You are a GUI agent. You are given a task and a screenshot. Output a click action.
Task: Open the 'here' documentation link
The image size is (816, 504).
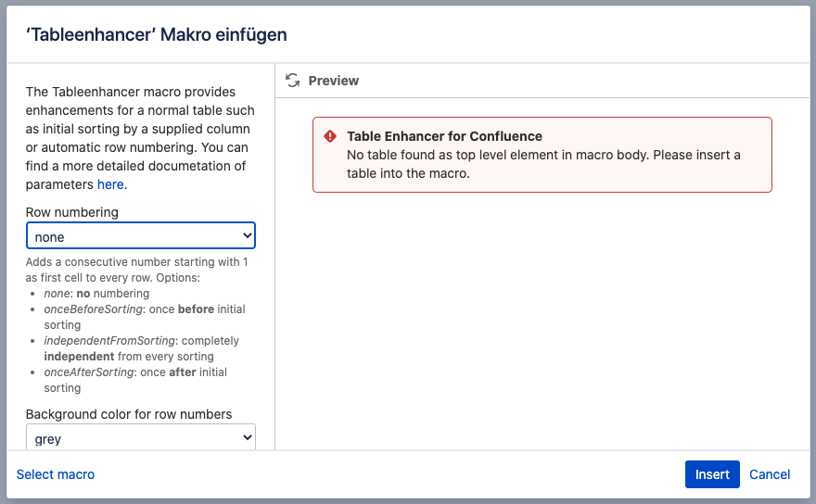110,184
